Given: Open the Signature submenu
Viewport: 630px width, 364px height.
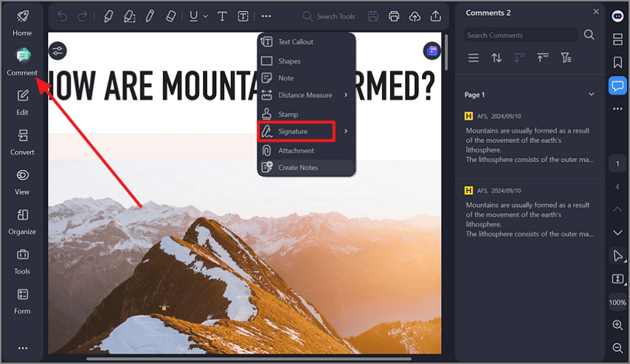Looking at the screenshot, I should (306, 131).
